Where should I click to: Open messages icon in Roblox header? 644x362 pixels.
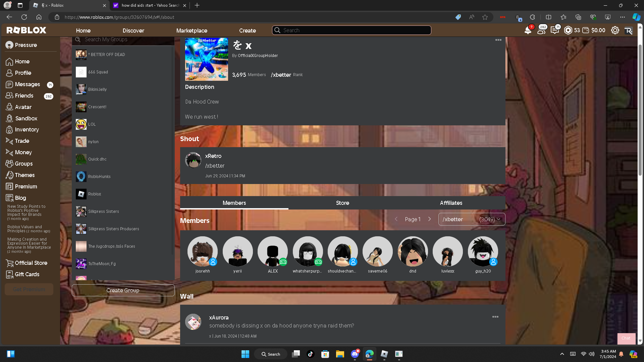tap(555, 30)
